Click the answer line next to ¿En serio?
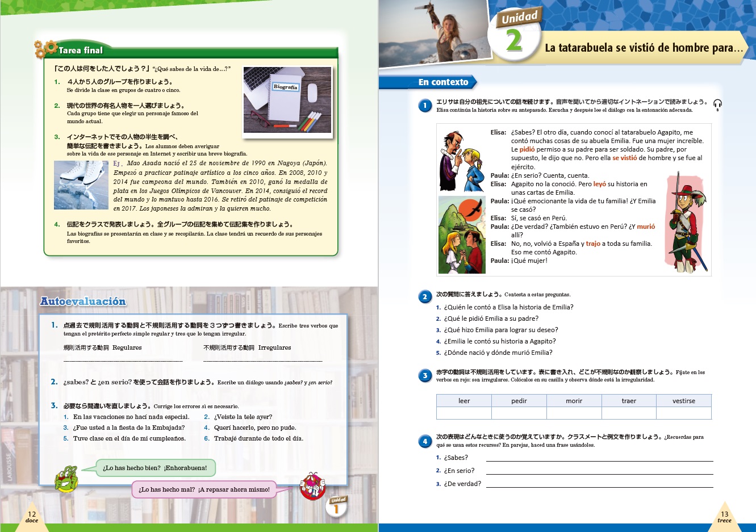The image size is (756, 532). point(599,471)
